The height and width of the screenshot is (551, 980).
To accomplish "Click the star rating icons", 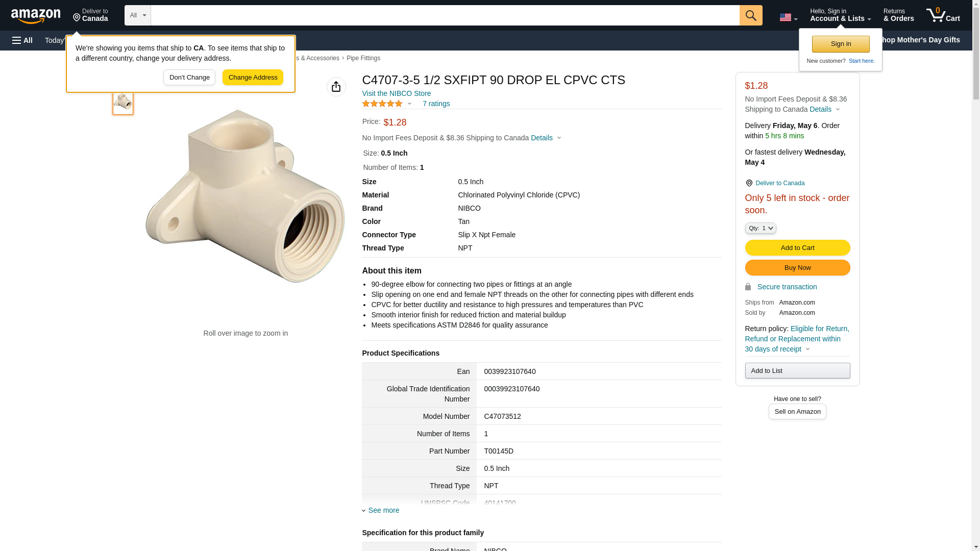I will 382,104.
